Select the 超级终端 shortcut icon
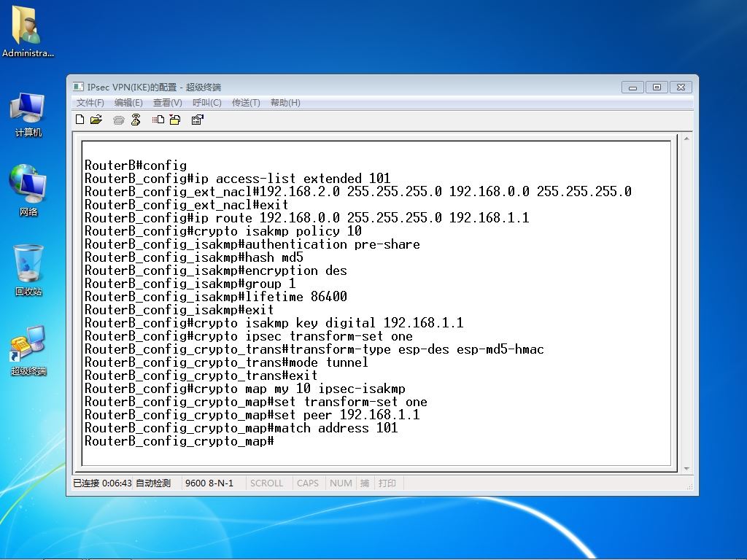 (x=28, y=350)
